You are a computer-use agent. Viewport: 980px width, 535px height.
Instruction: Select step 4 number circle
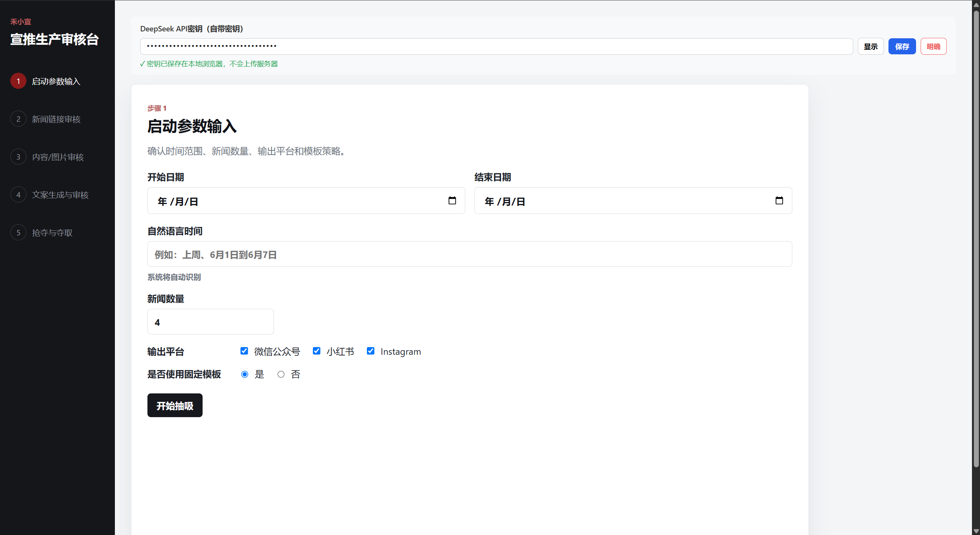(x=18, y=195)
